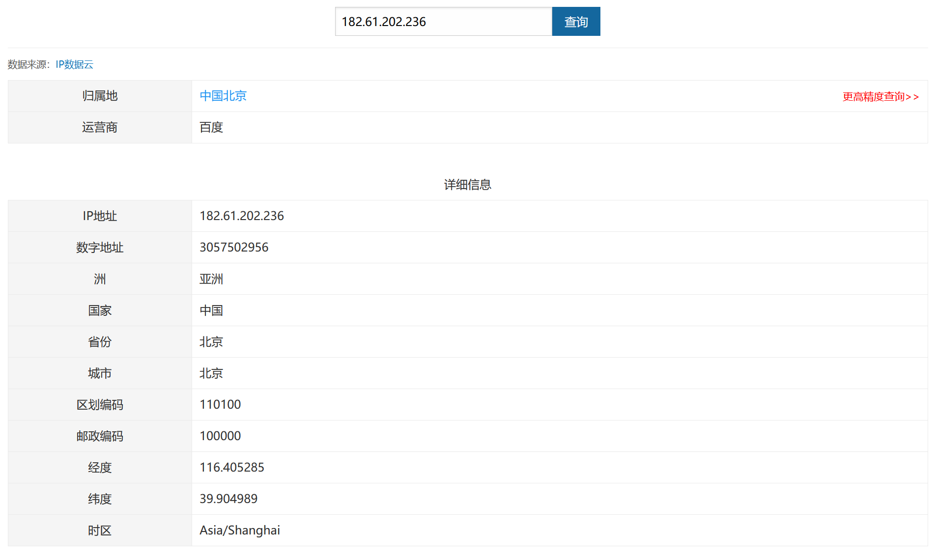Click the 运营商 value 百度

pos(211,127)
